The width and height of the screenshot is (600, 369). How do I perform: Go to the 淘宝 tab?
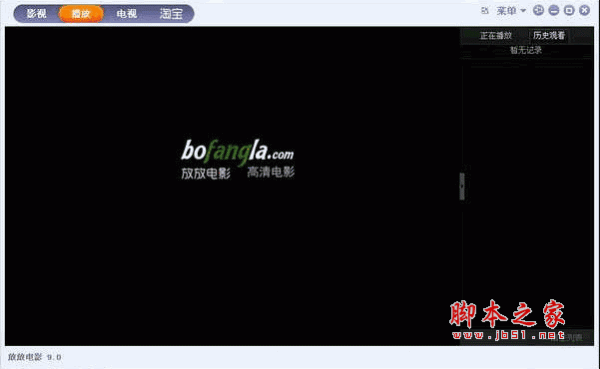[171, 14]
